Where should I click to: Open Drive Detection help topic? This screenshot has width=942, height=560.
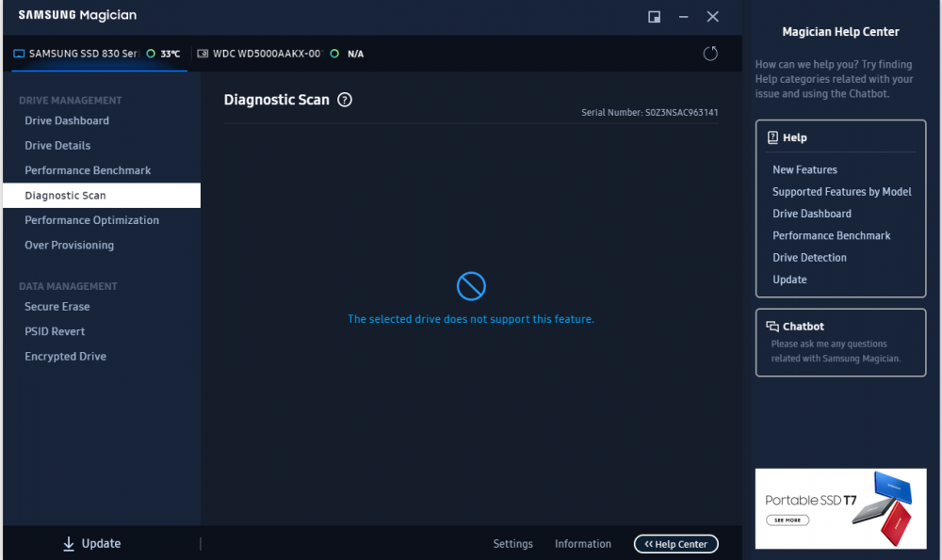[809, 258]
